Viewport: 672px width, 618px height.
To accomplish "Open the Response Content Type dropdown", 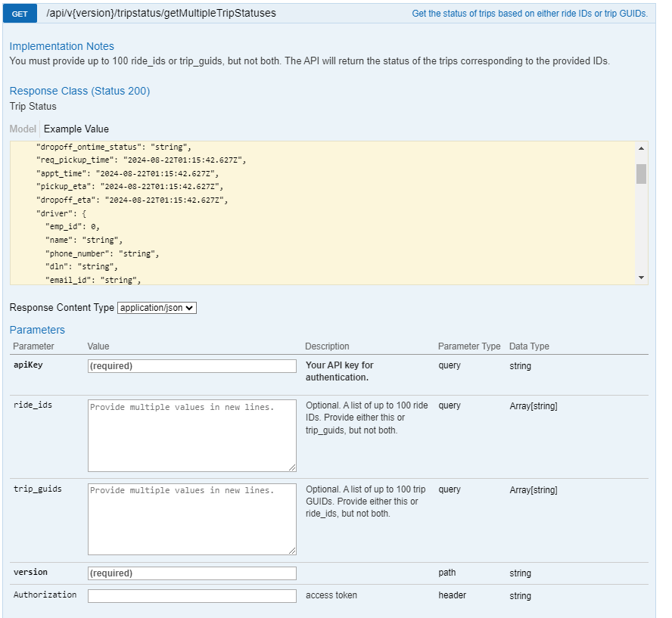I will tap(157, 308).
